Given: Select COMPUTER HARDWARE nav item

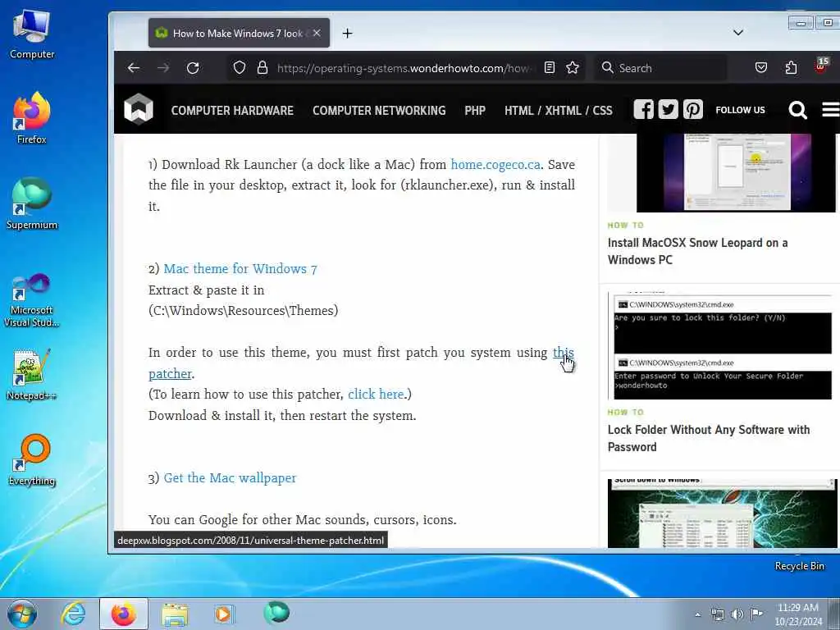Looking at the screenshot, I should (232, 111).
